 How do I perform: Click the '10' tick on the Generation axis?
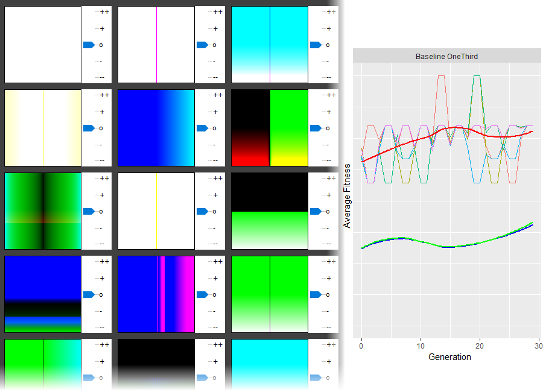click(421, 346)
